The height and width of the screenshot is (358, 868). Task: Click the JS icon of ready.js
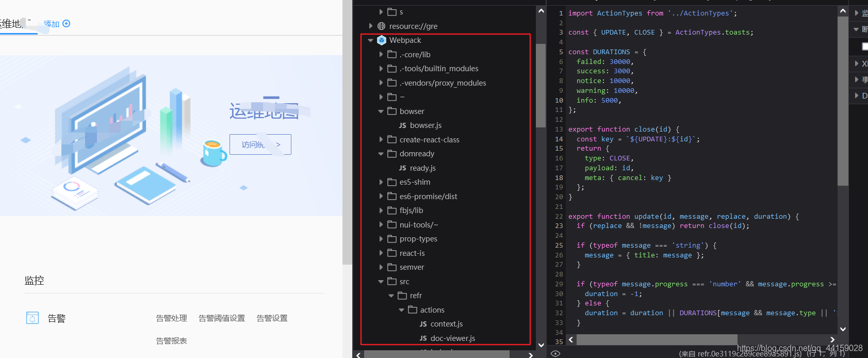[x=403, y=168]
